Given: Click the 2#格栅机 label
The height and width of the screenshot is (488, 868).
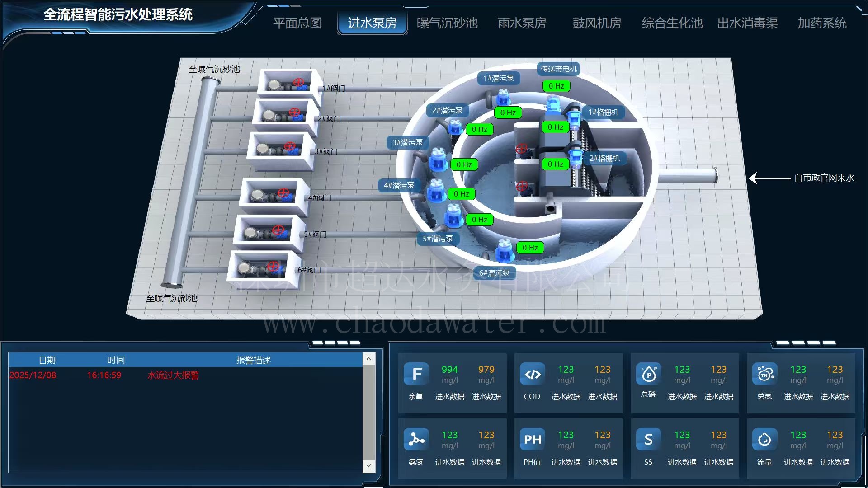Looking at the screenshot, I should pos(604,158).
